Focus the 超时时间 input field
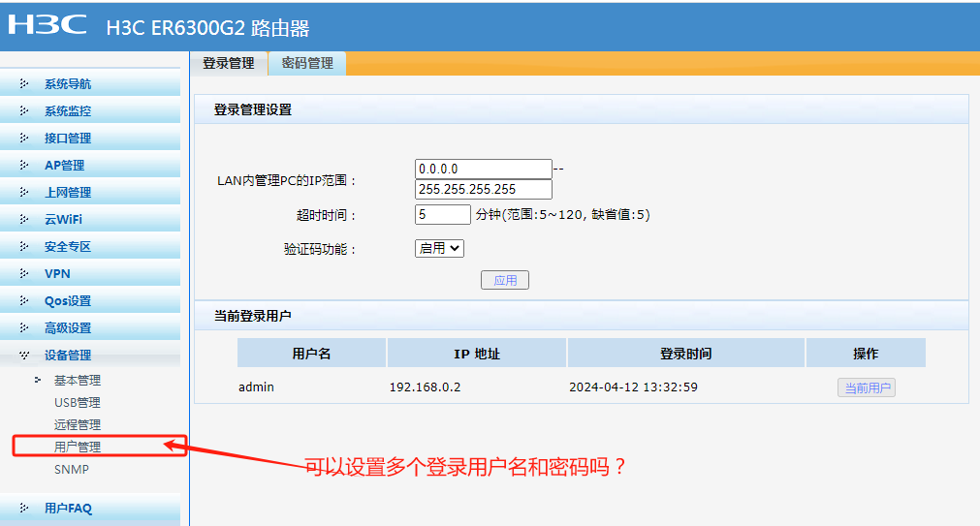The width and height of the screenshot is (980, 526). click(442, 214)
